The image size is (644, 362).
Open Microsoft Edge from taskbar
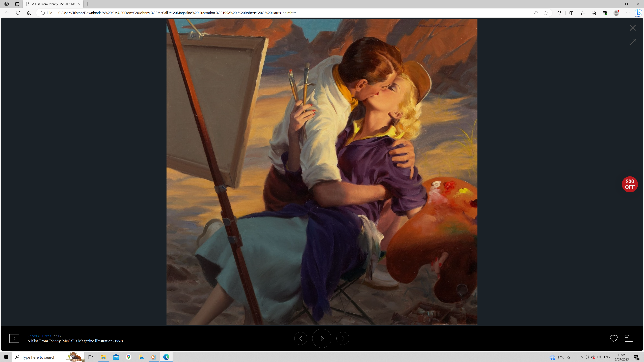tap(166, 357)
